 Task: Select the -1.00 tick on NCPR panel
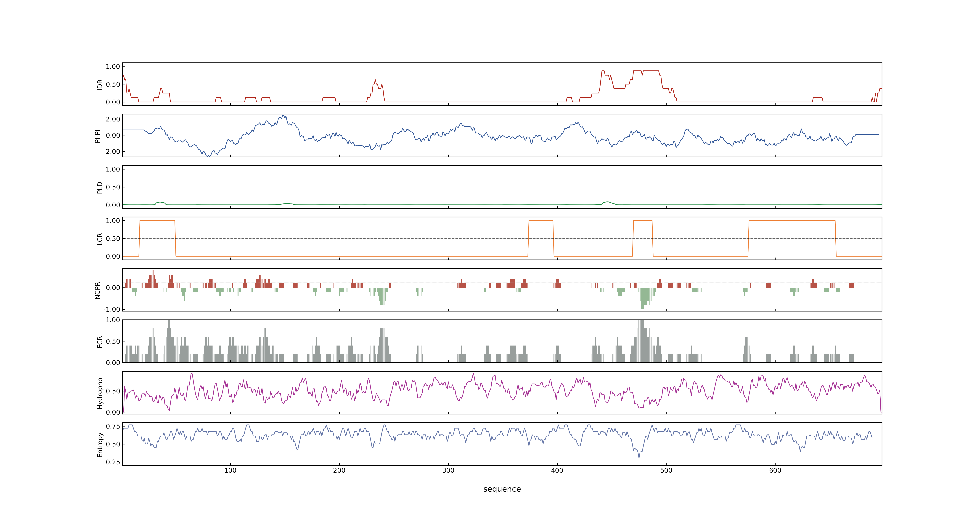pos(111,309)
